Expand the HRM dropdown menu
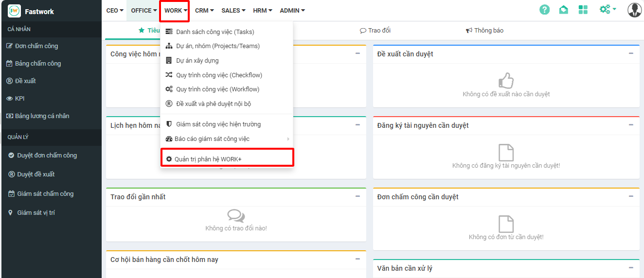The image size is (644, 278). [263, 11]
